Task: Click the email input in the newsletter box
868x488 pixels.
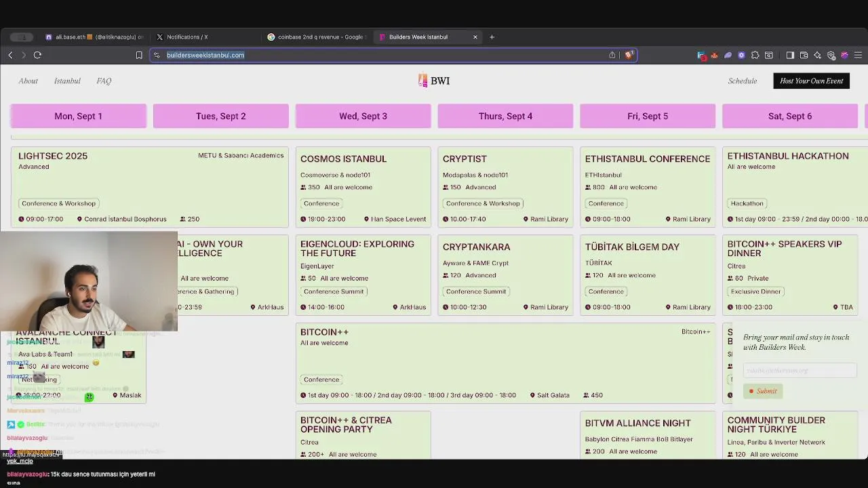Action: (x=800, y=370)
